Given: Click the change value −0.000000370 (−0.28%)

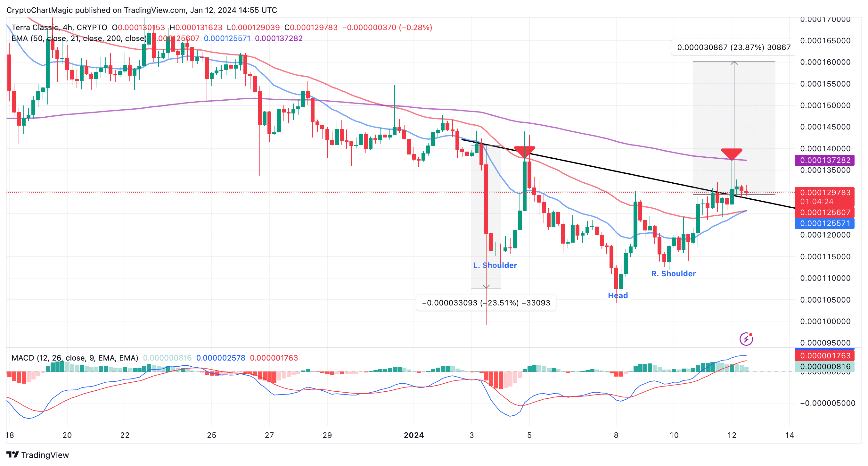Looking at the screenshot, I should coord(387,27).
